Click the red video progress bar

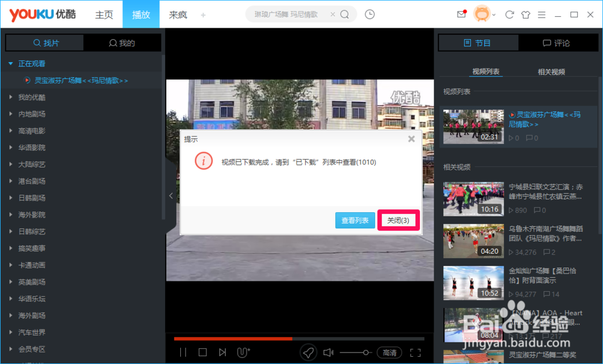pyautogui.click(x=233, y=339)
